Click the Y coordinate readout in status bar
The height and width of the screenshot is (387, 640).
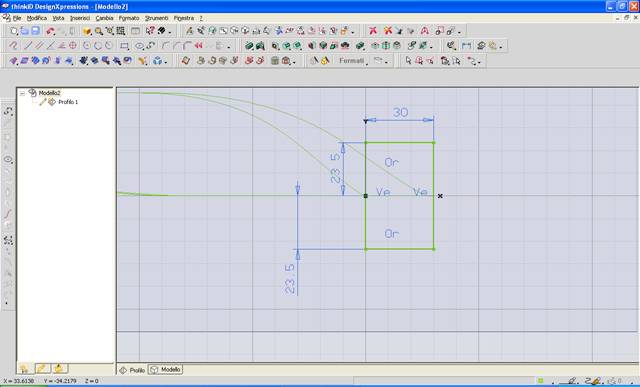(60, 381)
